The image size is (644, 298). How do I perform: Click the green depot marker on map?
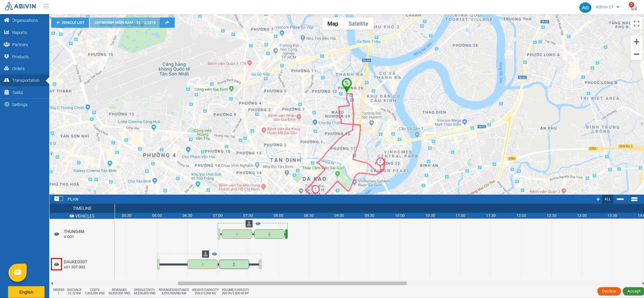point(347,85)
